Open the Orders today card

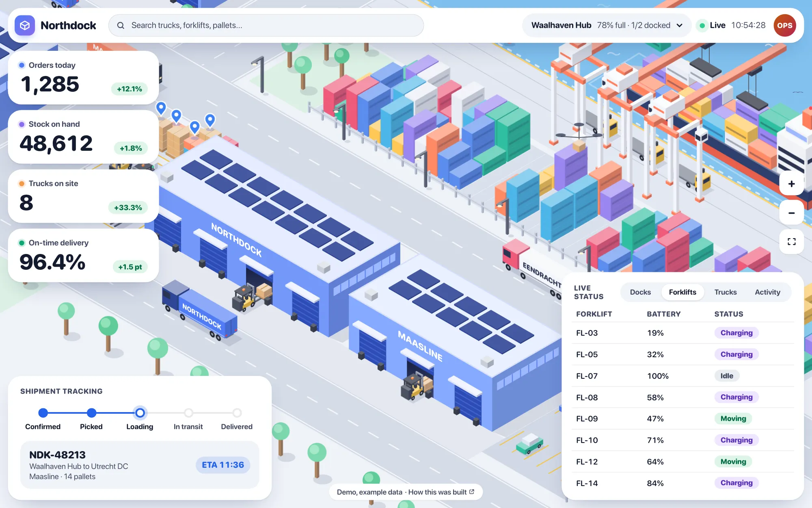click(x=83, y=78)
